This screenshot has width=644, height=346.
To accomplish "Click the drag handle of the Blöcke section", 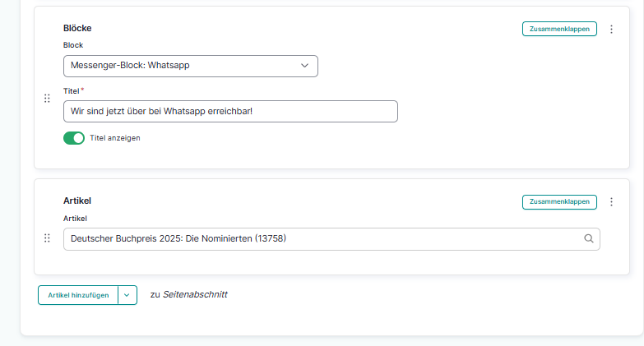I will [x=47, y=99].
